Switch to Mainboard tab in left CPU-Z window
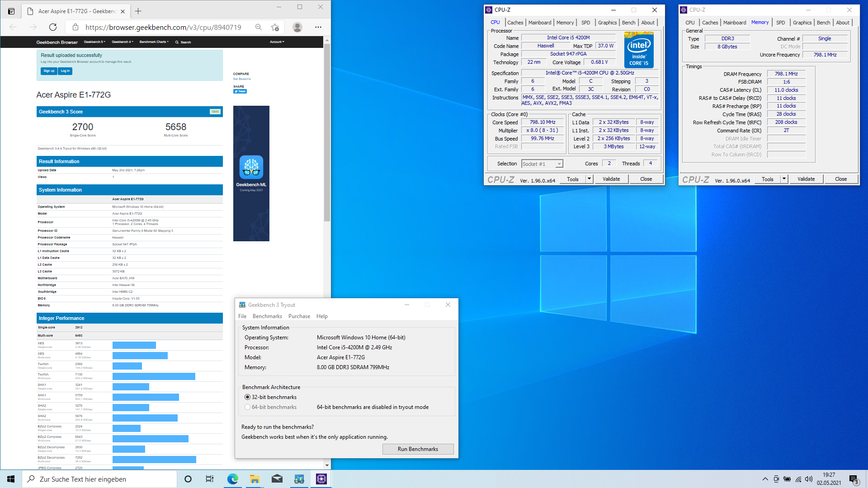The width and height of the screenshot is (868, 488). tap(540, 23)
